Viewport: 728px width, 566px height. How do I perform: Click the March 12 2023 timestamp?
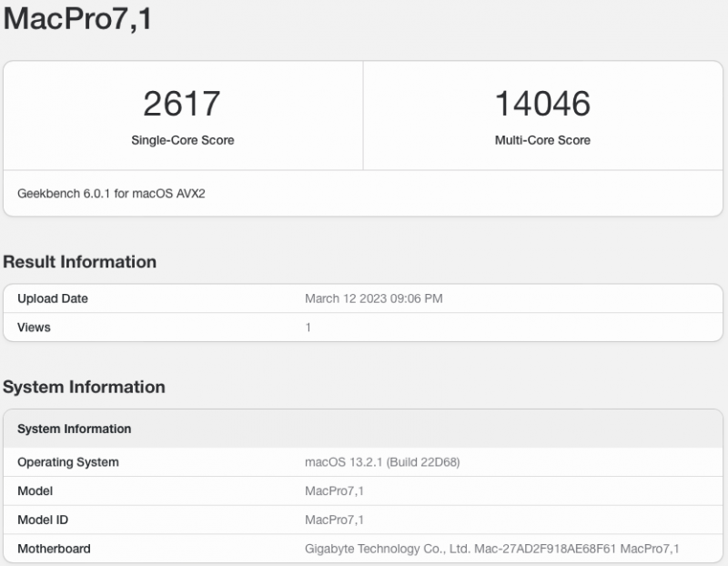click(x=374, y=298)
